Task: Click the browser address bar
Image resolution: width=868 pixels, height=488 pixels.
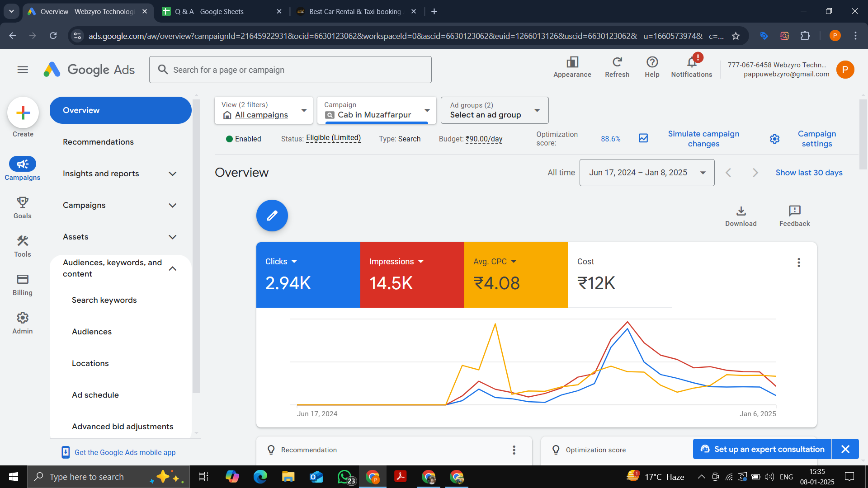Action: pyautogui.click(x=406, y=36)
